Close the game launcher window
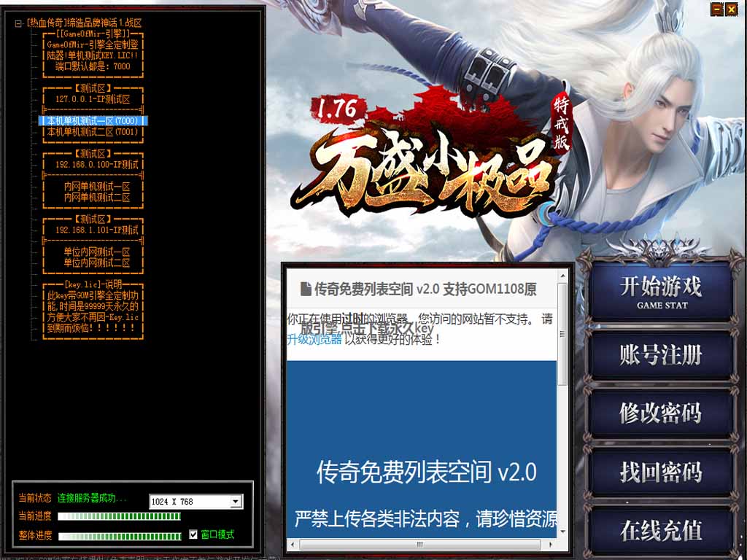747x560 pixels. (731, 9)
